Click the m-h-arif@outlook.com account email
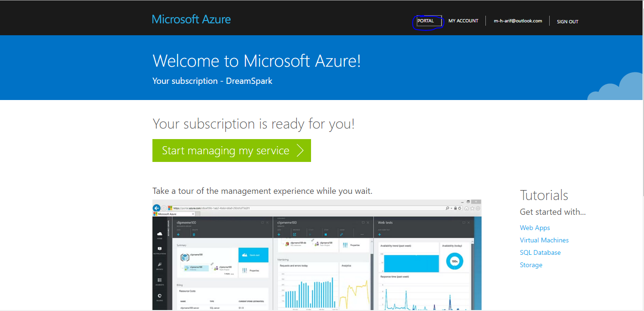This screenshot has width=644, height=311. coord(518,21)
